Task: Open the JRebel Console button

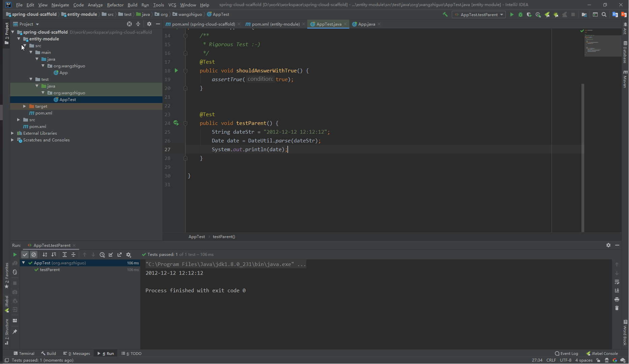Action: [x=602, y=353]
